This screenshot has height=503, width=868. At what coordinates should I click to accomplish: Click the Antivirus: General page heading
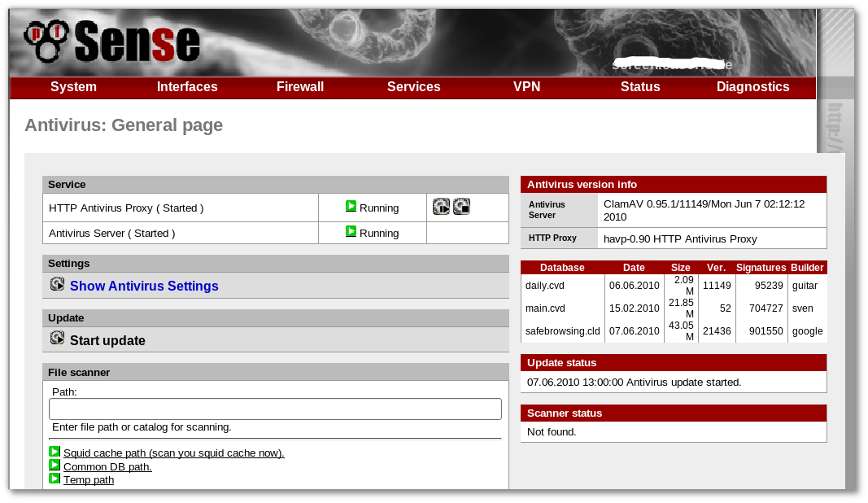coord(124,125)
